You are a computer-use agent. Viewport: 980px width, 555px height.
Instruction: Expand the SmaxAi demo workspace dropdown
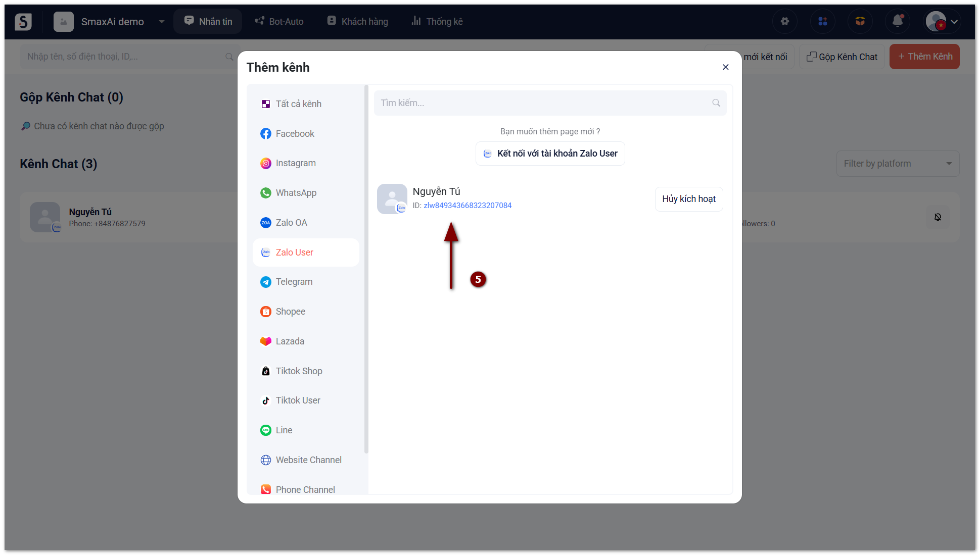(162, 22)
